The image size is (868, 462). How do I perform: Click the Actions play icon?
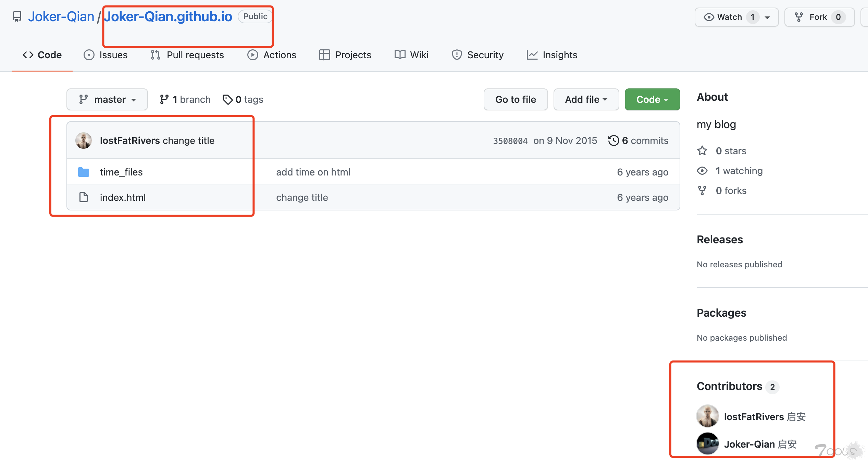pyautogui.click(x=253, y=55)
